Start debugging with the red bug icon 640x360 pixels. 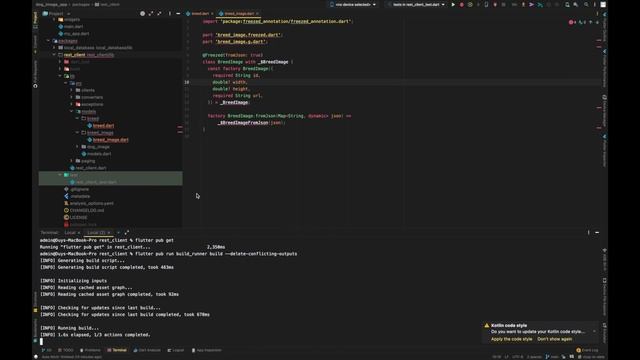coord(462,4)
